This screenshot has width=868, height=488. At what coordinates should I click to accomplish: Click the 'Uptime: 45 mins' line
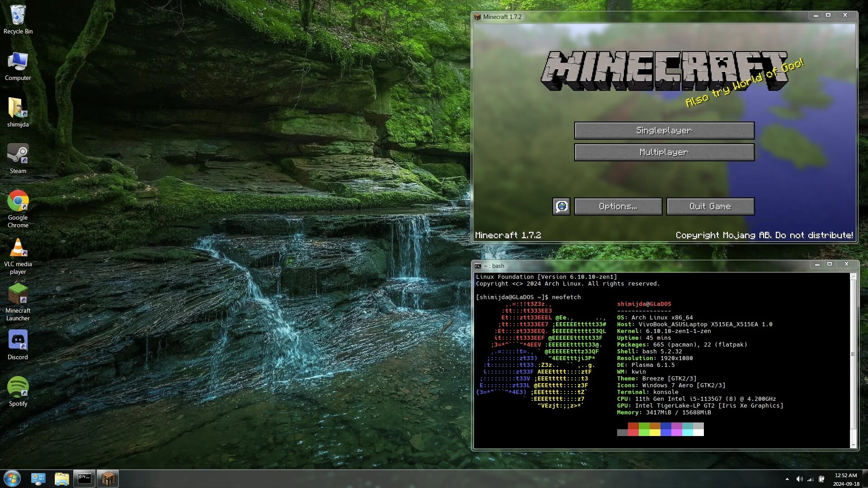(644, 338)
